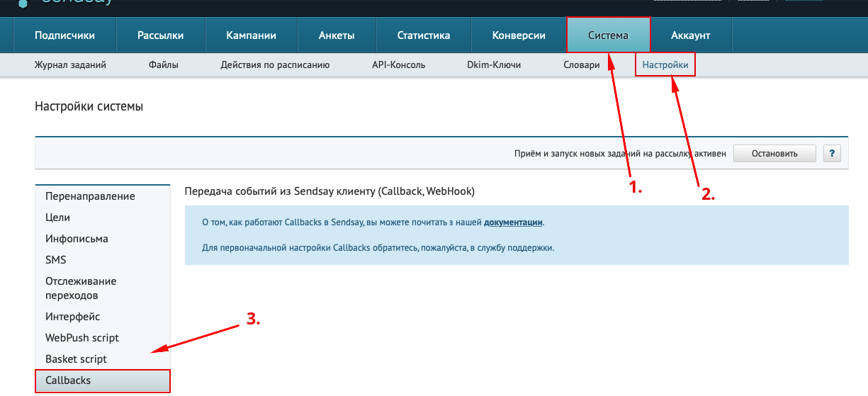Select WebPush script in sidebar

tap(103, 338)
